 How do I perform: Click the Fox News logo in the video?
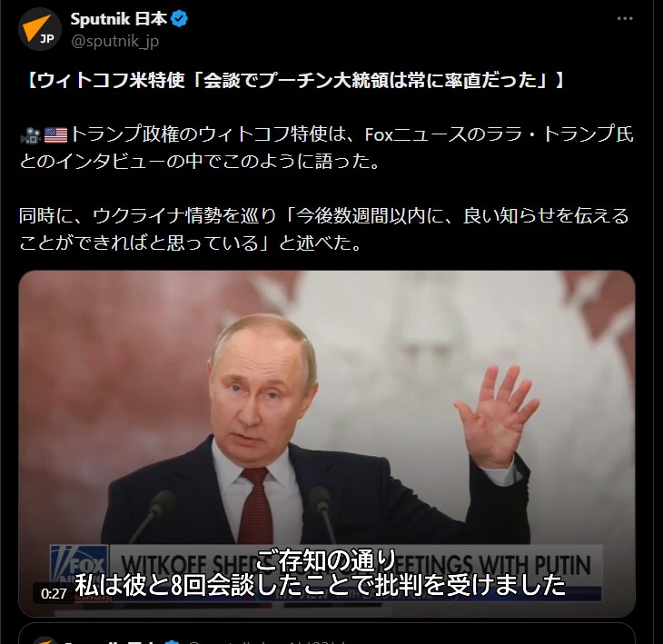pyautogui.click(x=79, y=569)
